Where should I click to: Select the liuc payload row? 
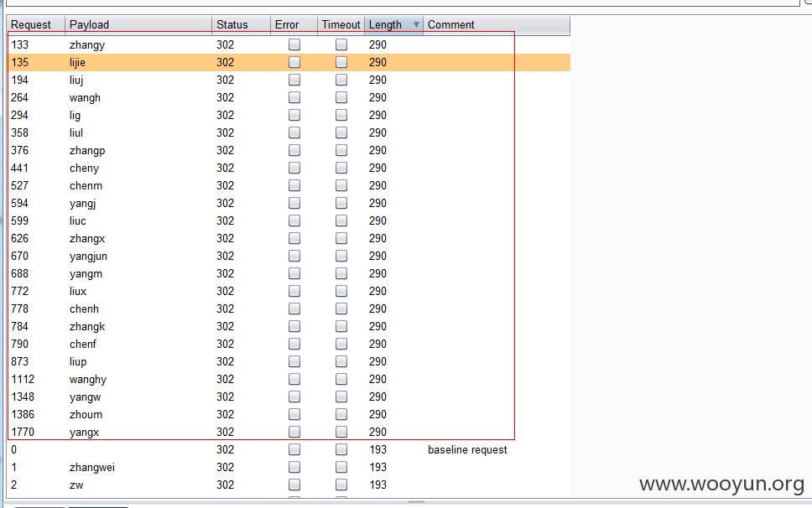[x=289, y=220]
